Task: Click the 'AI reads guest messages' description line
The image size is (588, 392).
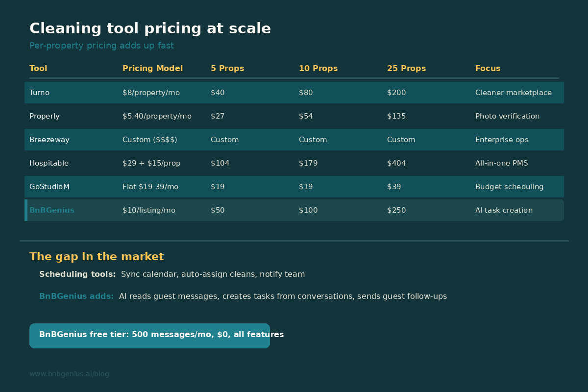Action: [283, 296]
